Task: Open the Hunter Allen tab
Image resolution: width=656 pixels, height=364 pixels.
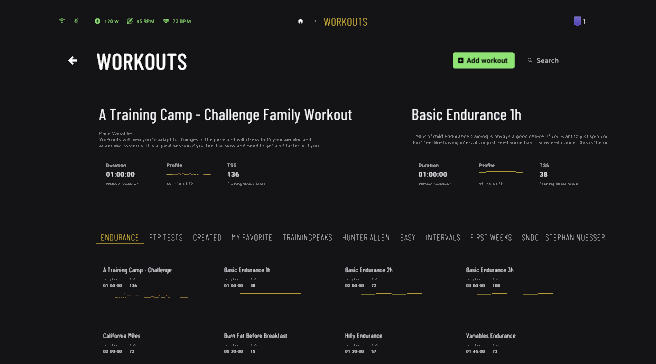Action: (366, 238)
